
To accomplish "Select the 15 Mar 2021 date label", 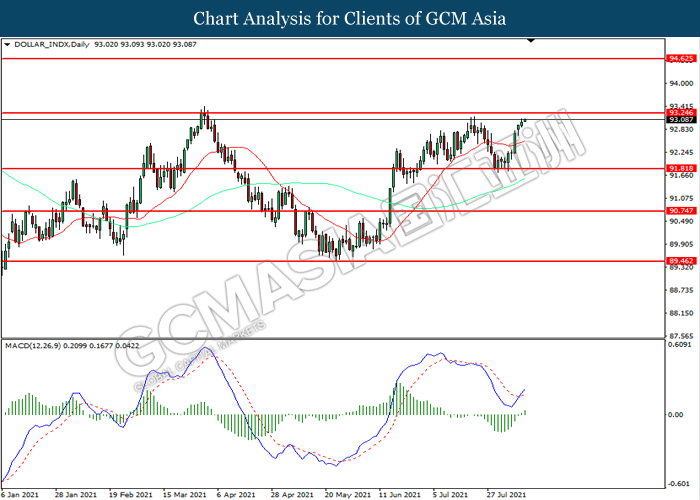I will click(x=186, y=494).
